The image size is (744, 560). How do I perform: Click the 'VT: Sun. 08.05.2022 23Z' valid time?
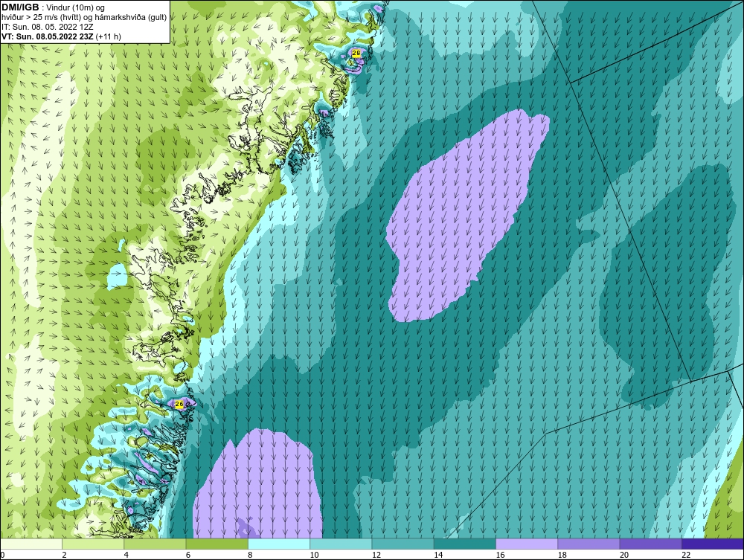[48, 36]
